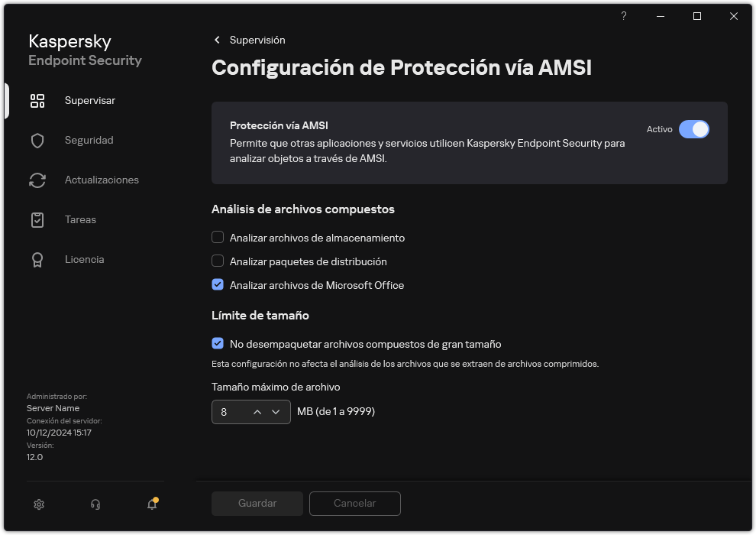The height and width of the screenshot is (535, 756).
Task: Open the Tareas clipboard icon
Action: pos(37,219)
